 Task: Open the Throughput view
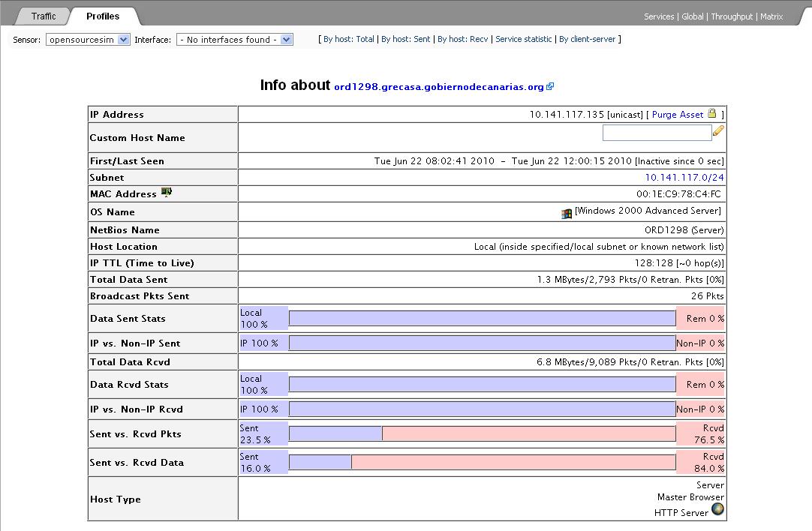732,16
